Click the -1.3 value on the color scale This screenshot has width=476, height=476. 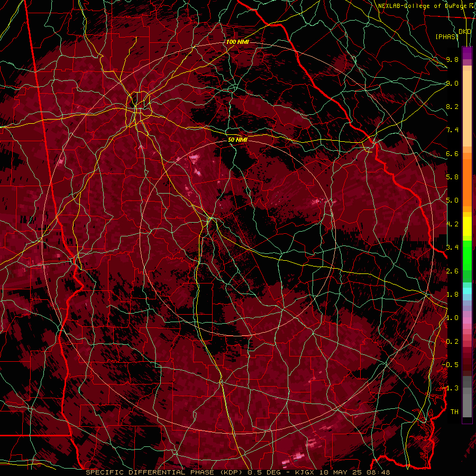(x=450, y=388)
